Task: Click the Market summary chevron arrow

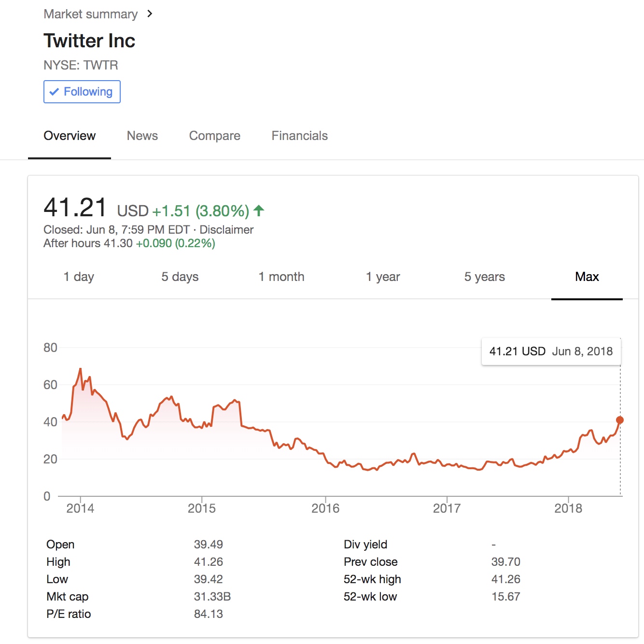Action: tap(150, 14)
